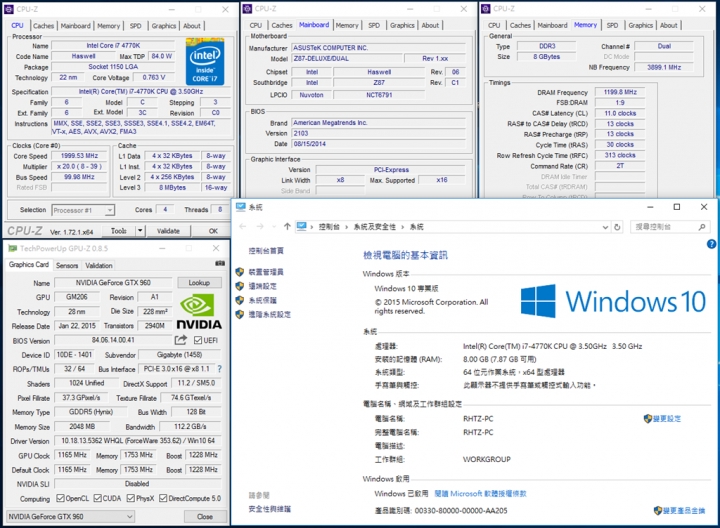720x528 pixels.
Task: Open the Microsoft software license terms link
Action: click(480, 494)
